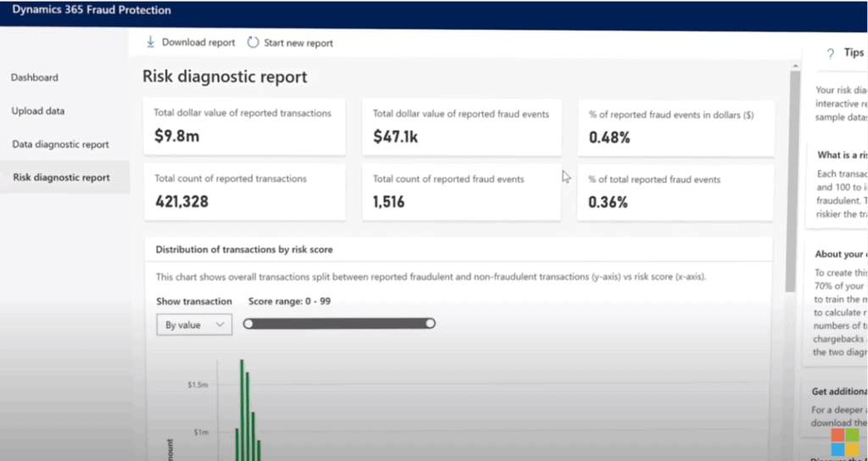Click the Tips question mark icon
Image resolution: width=868 pixels, height=461 pixels.
pos(830,53)
